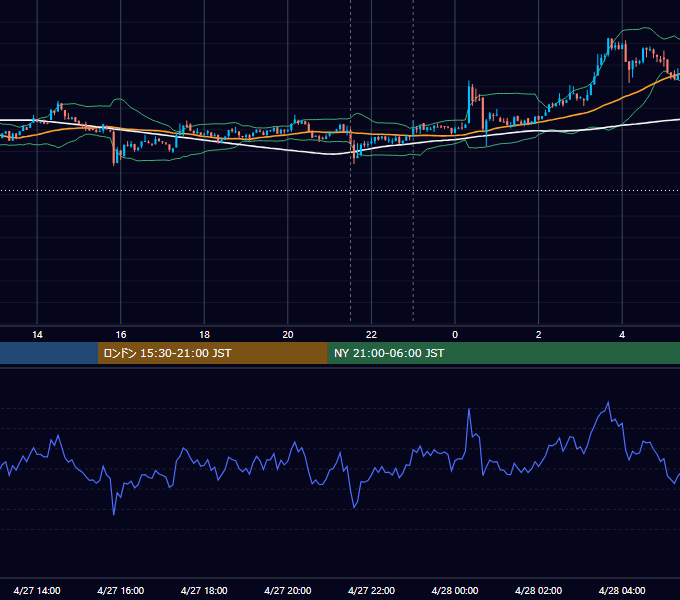The width and height of the screenshot is (680, 600).
Task: Click the 4/27 18:00 date label
Action: click(204, 590)
